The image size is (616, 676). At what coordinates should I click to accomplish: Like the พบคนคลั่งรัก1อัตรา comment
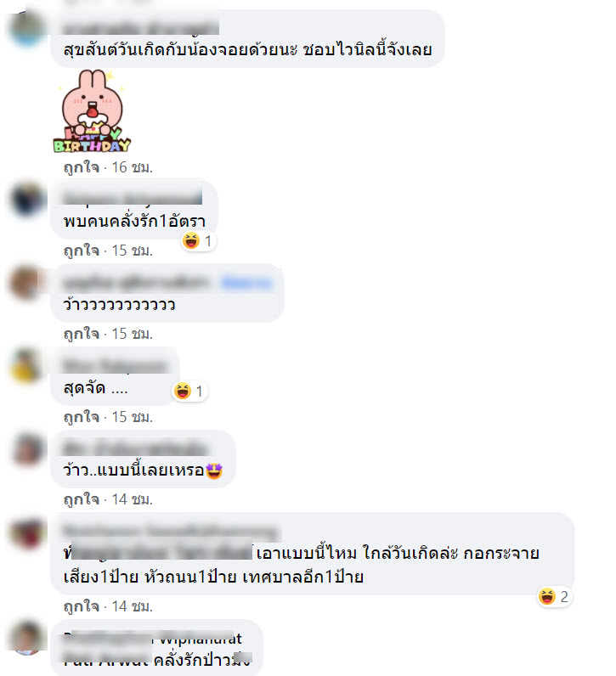(x=82, y=251)
